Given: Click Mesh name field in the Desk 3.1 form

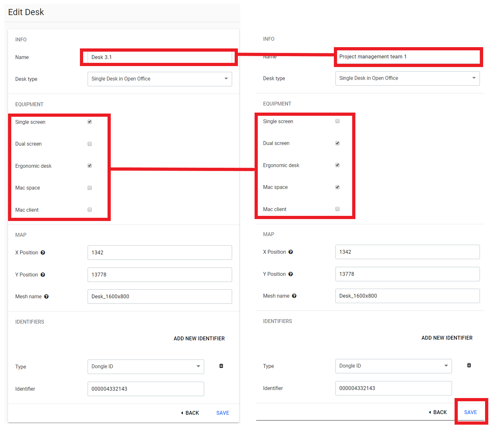Looking at the screenshot, I should 160,297.
